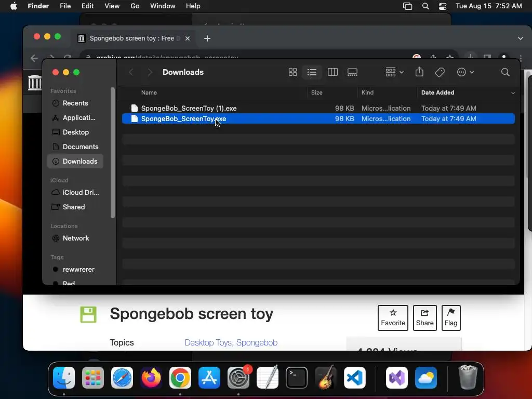
Task: Open the Finder group-by dropdown
Action: pyautogui.click(x=394, y=72)
